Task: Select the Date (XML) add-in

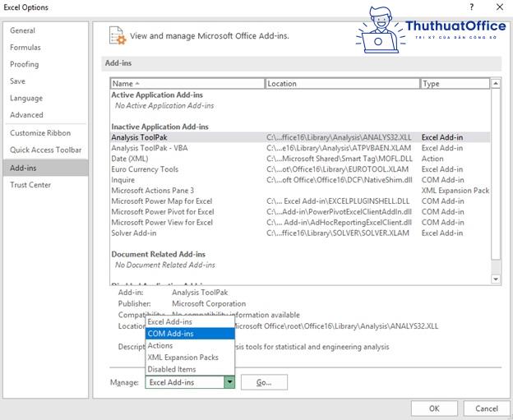Action: coord(300,159)
